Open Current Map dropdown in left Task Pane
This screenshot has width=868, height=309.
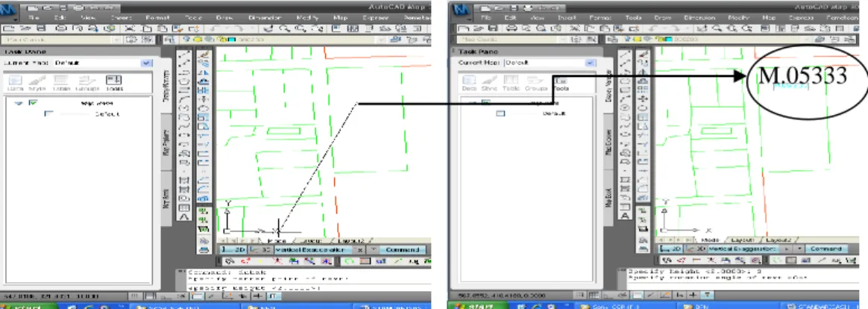[x=146, y=63]
